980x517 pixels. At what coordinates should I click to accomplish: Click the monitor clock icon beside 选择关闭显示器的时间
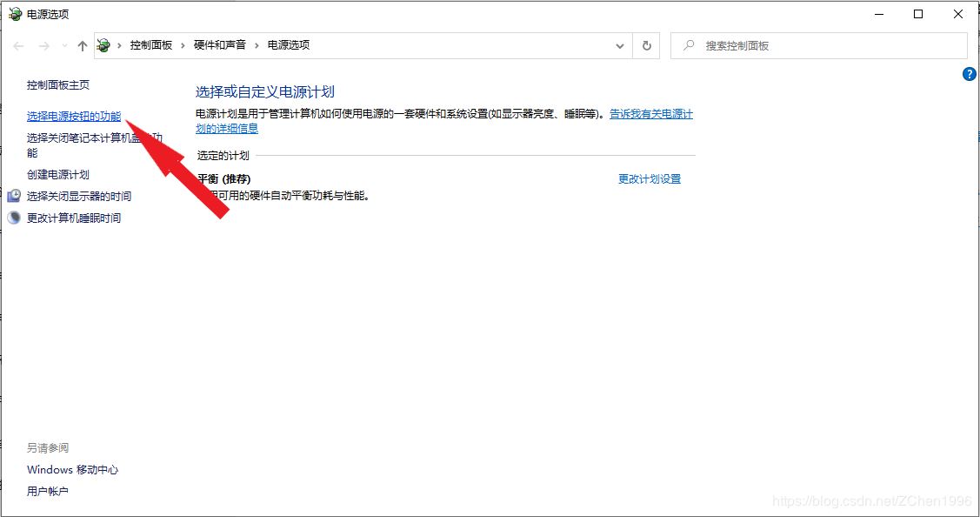(14, 196)
